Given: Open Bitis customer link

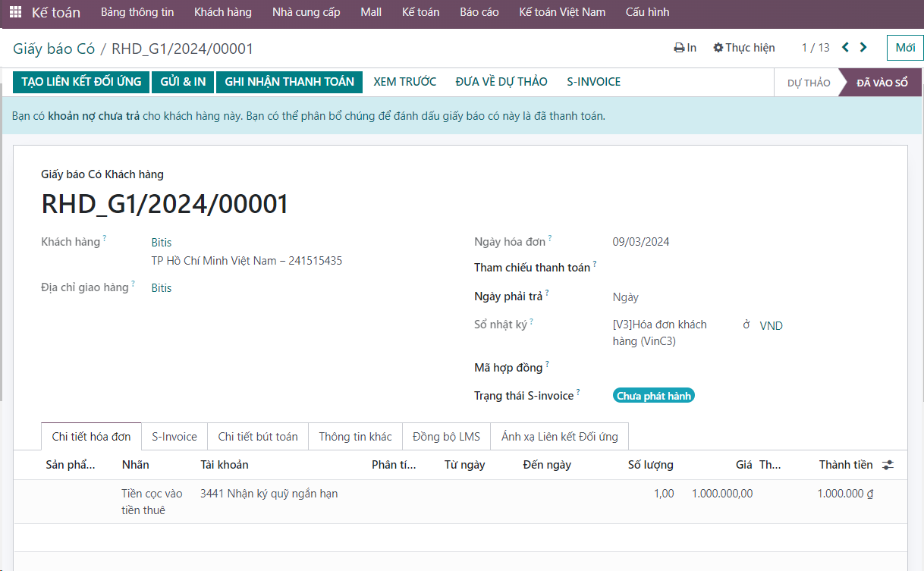Looking at the screenshot, I should point(162,243).
